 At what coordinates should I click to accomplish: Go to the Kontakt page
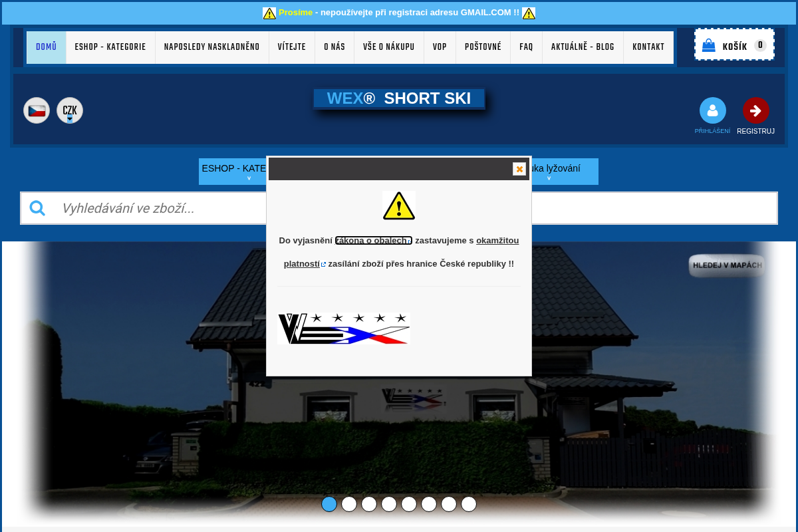(648, 47)
